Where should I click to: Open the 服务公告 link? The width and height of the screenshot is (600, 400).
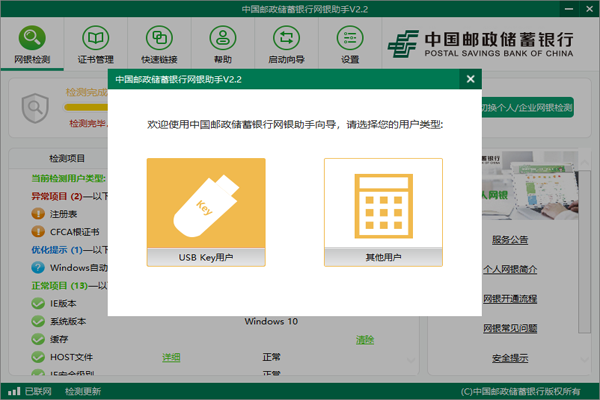click(x=510, y=240)
